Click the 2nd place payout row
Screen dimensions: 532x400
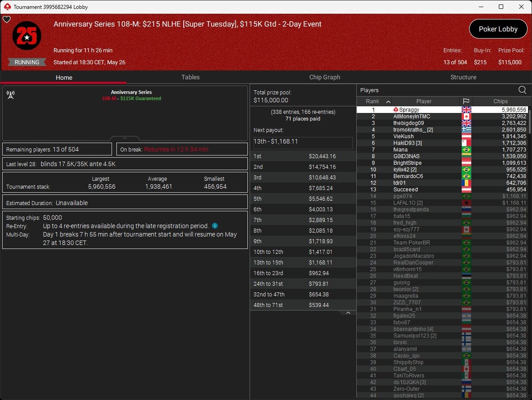pos(303,167)
